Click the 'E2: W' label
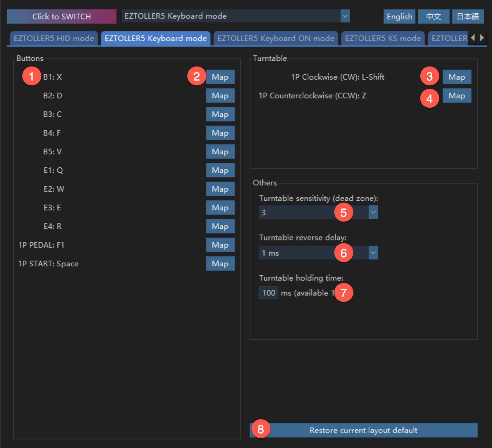Image resolution: width=492 pixels, height=448 pixels. coord(54,189)
